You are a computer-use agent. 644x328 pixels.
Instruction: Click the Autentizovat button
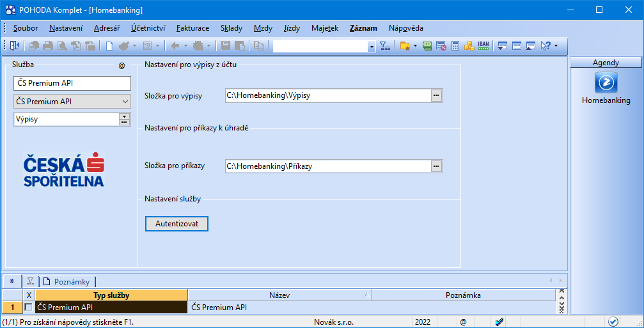177,224
